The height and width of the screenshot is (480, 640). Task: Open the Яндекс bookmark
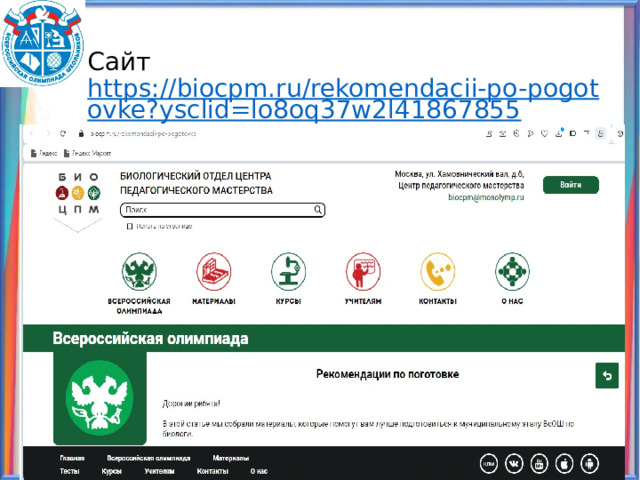point(44,153)
